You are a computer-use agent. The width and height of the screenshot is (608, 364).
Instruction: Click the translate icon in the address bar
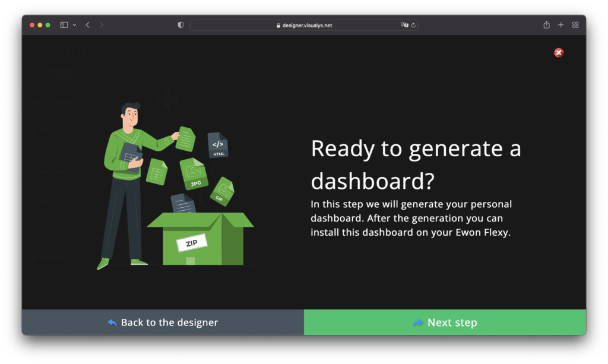pyautogui.click(x=404, y=25)
